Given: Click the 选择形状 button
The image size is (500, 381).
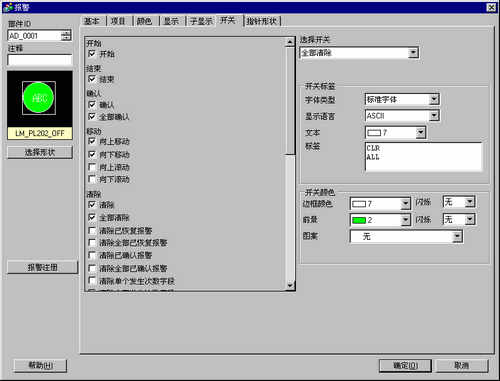Looking at the screenshot, I should [40, 152].
